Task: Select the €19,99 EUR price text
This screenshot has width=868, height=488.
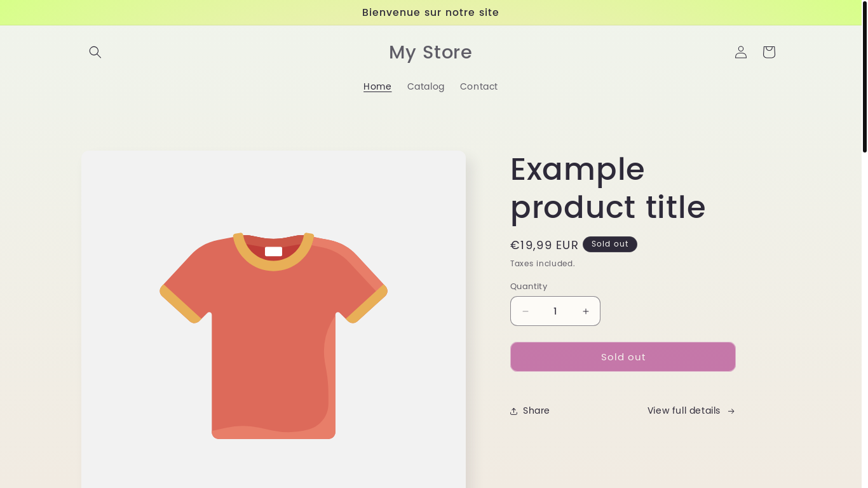Action: click(544, 245)
